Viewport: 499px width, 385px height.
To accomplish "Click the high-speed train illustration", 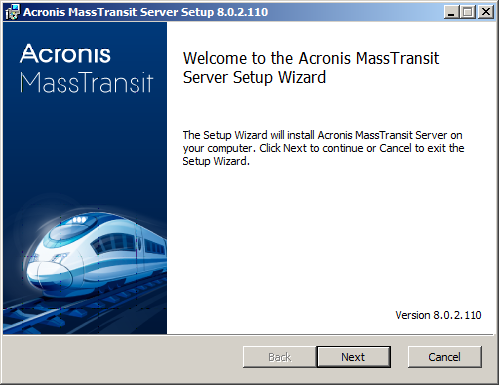I will click(97, 255).
